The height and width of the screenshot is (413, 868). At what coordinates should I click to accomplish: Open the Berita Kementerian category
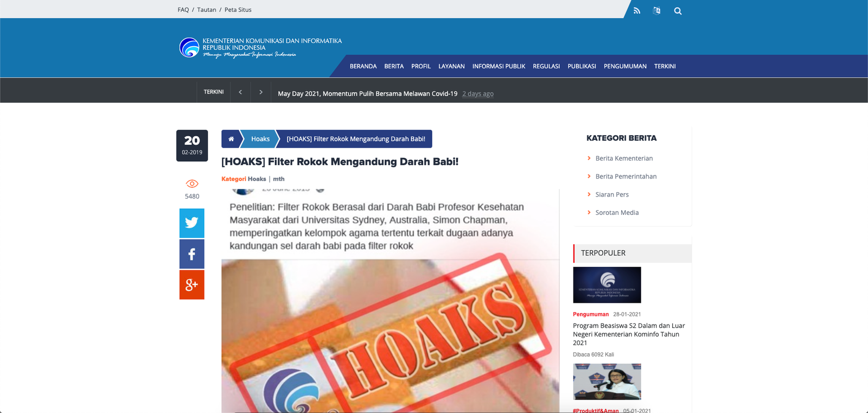tap(624, 158)
